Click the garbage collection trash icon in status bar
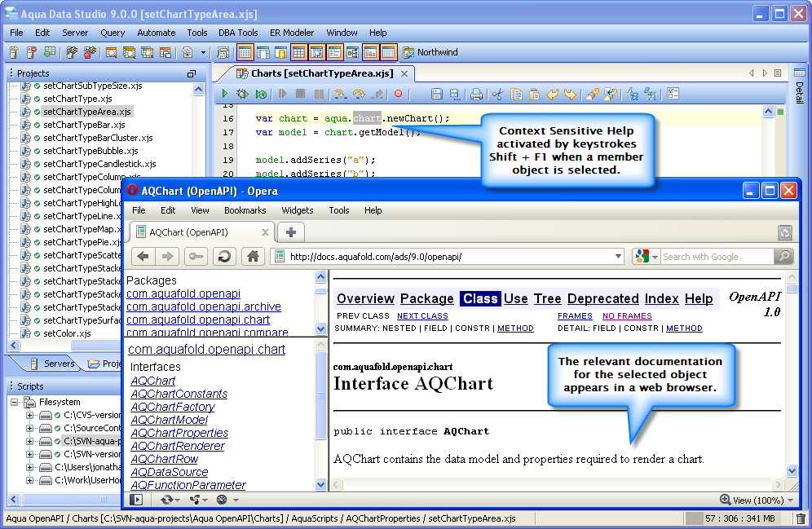812x529 pixels. (x=801, y=518)
